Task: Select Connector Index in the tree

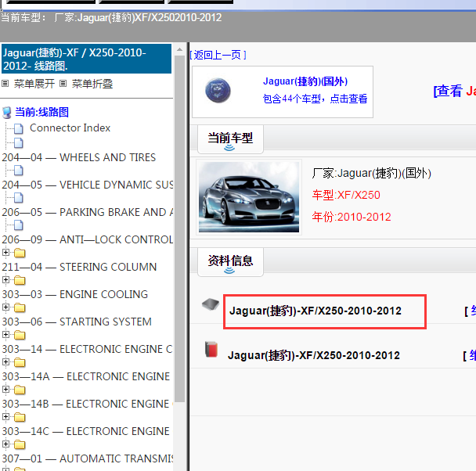Action: pyautogui.click(x=70, y=128)
